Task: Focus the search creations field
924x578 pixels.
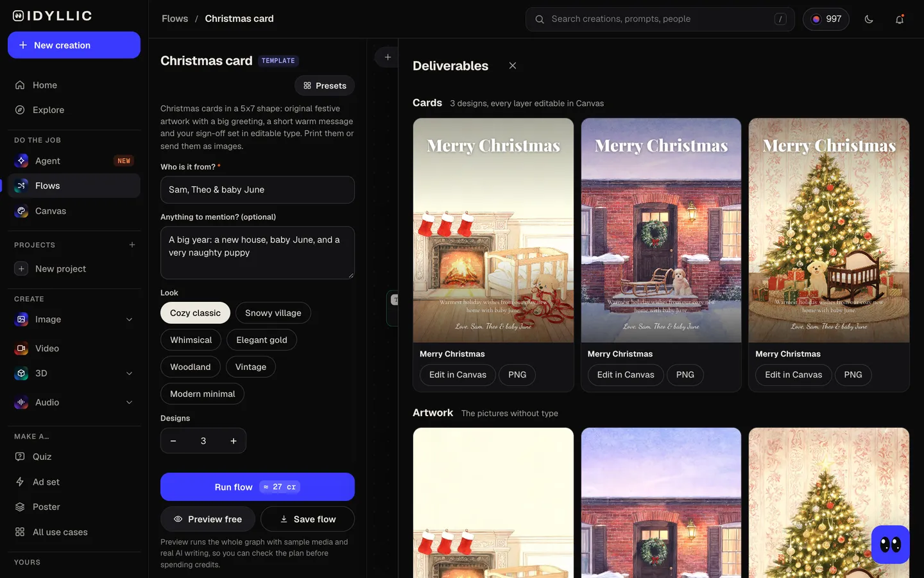Action: (660, 19)
